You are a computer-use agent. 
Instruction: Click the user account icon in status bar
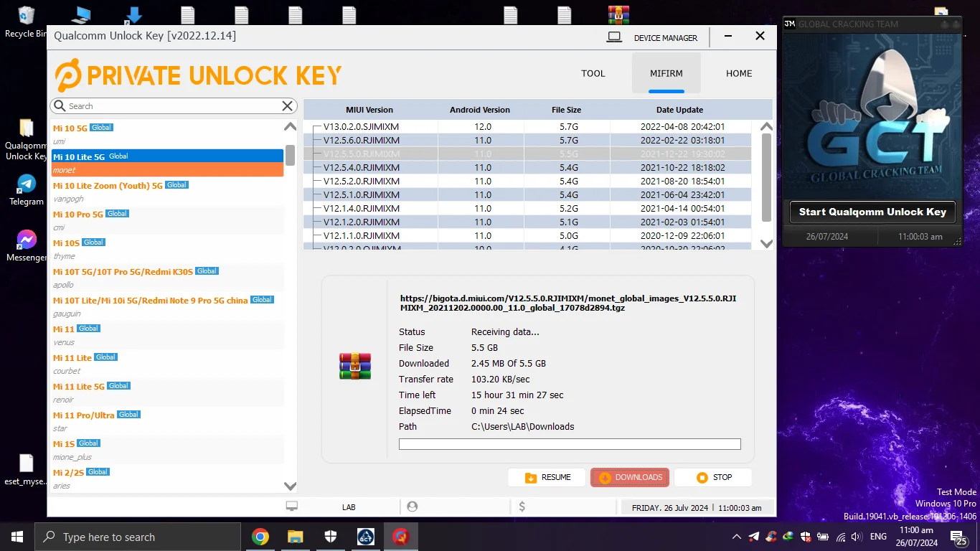(x=413, y=507)
